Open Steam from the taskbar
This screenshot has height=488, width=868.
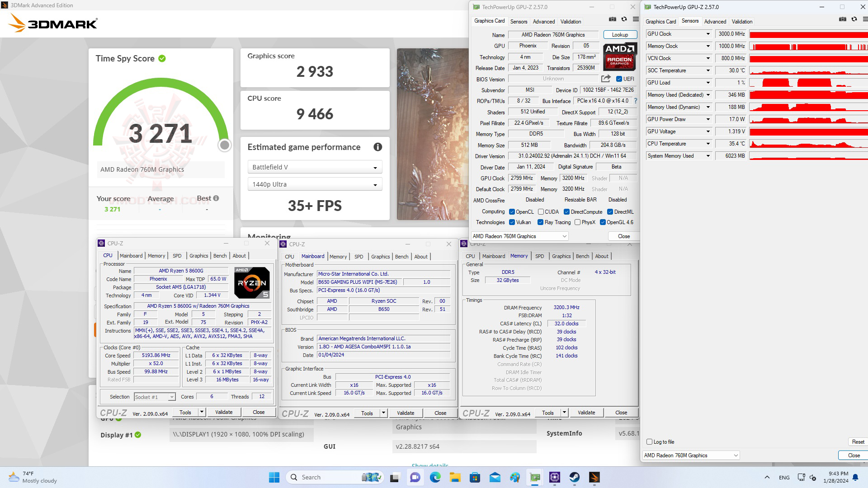574,477
